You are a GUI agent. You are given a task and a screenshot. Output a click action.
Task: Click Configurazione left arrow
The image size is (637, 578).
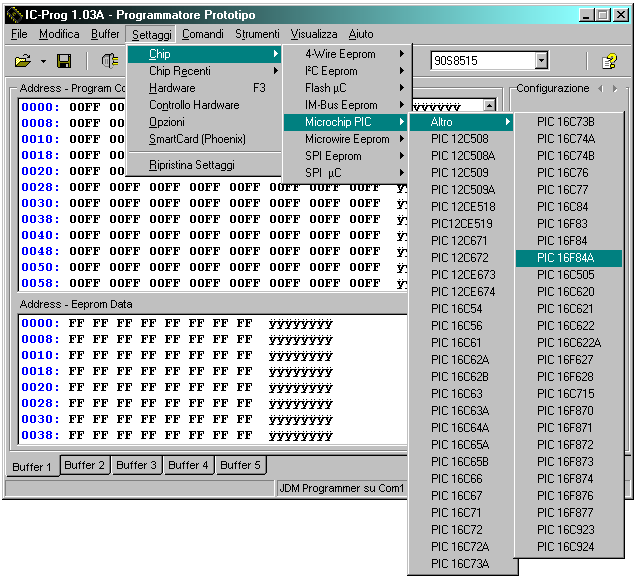click(601, 89)
